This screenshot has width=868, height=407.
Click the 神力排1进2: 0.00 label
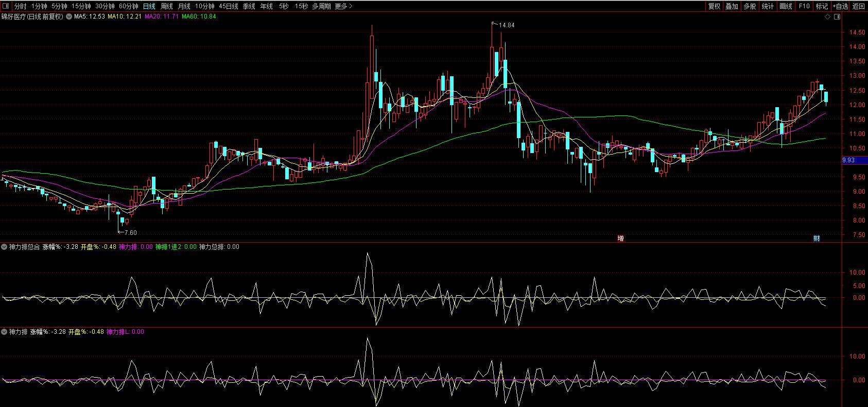pos(176,247)
